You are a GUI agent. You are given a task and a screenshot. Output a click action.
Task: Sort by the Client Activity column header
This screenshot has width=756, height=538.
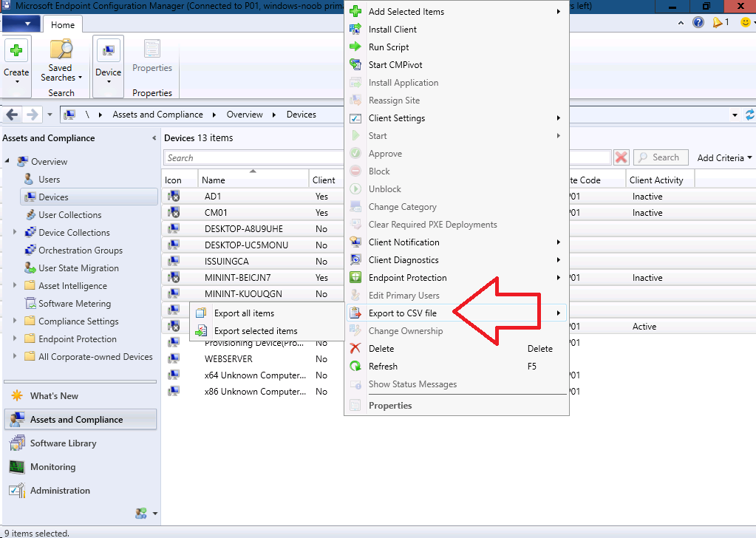[660, 180]
